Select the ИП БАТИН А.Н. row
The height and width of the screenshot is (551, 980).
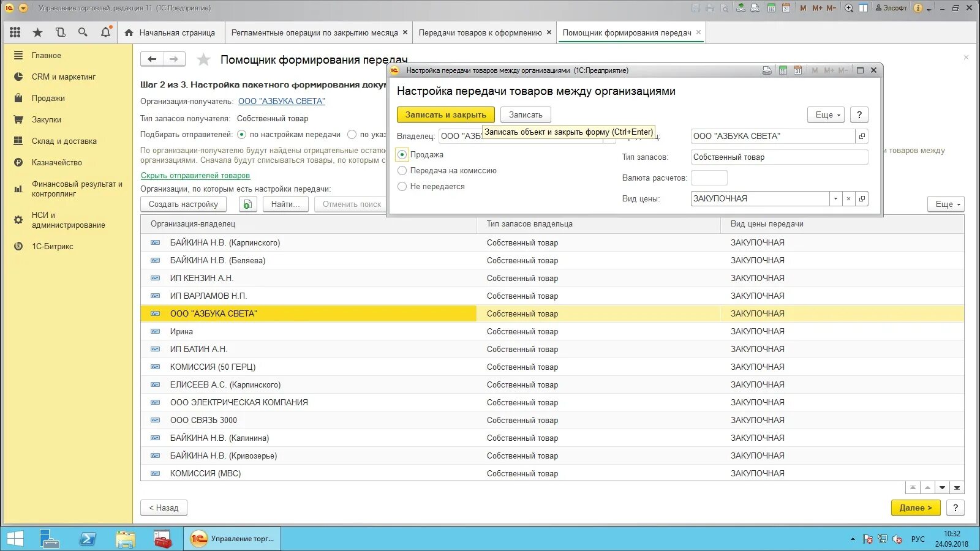(x=552, y=349)
